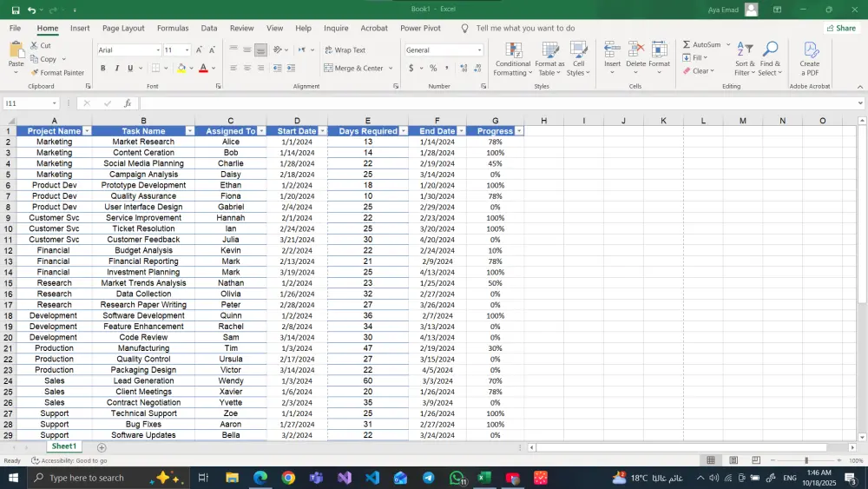This screenshot has width=868, height=489.
Task: Click the formula bar input field
Action: [x=498, y=103]
